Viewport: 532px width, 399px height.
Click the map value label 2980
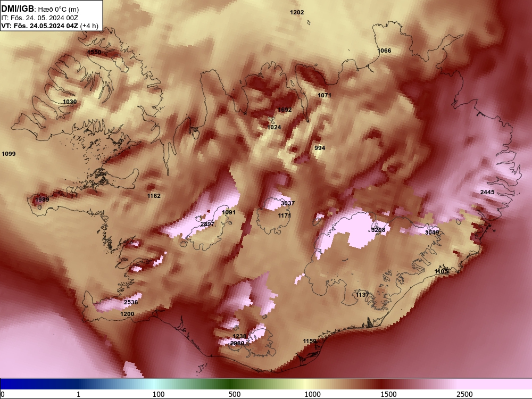(x=237, y=343)
